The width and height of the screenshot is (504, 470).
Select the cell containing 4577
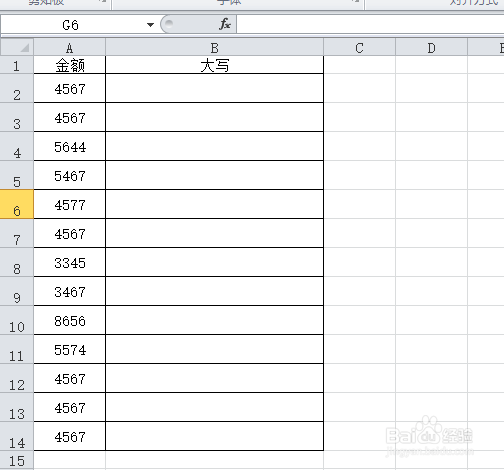pyautogui.click(x=70, y=204)
